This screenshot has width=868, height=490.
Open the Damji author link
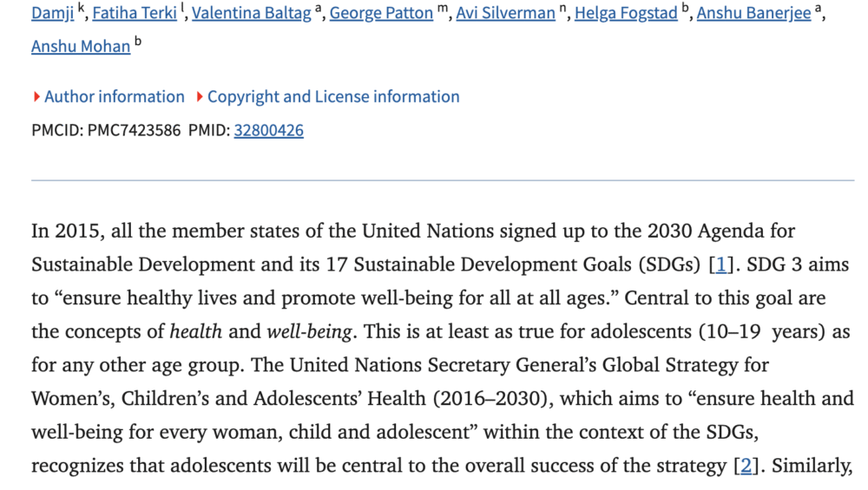52,14
